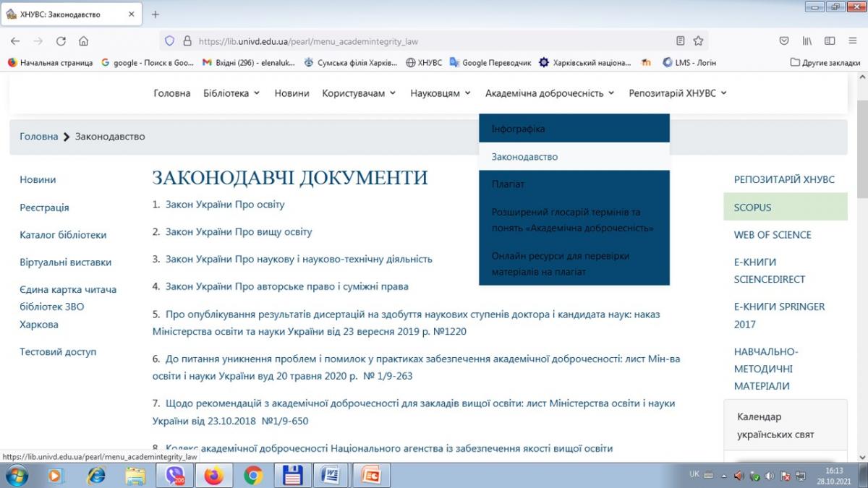Collapse the Академічна доброчесність dropdown

[550, 93]
